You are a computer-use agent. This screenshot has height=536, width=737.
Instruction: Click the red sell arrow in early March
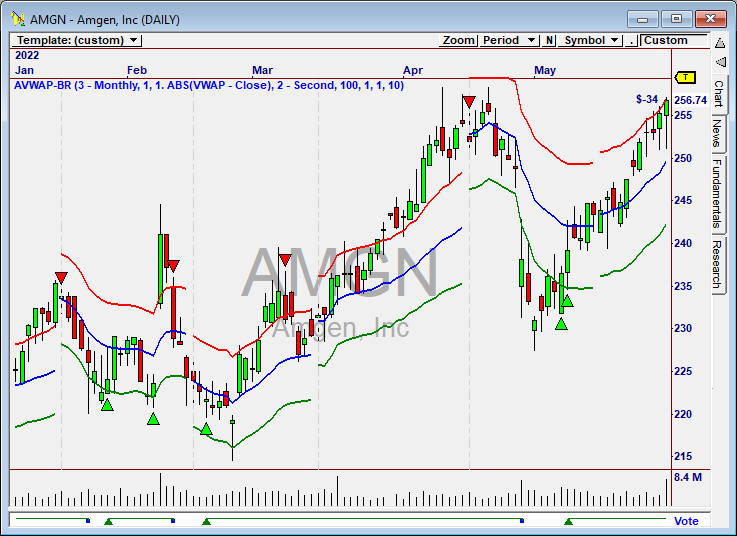[285, 260]
